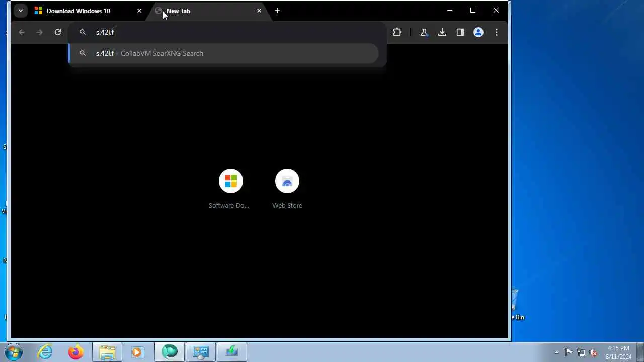Open a new browser tab with plus button
Image resolution: width=644 pixels, height=362 pixels.
(277, 11)
